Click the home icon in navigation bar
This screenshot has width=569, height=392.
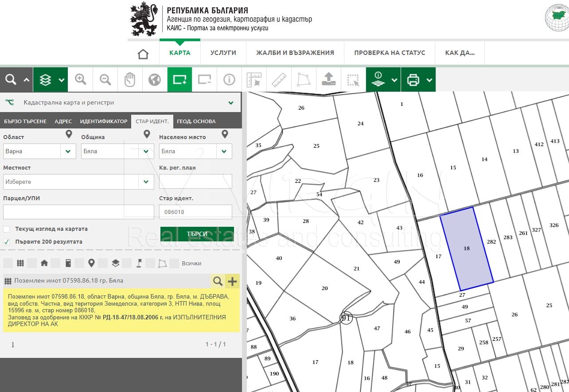point(143,54)
